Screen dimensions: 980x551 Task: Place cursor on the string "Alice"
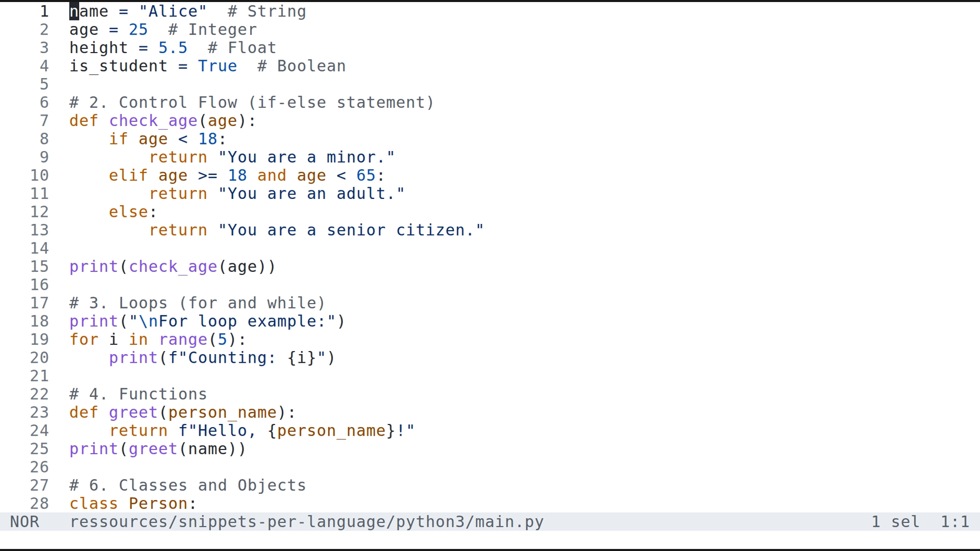[x=172, y=11]
